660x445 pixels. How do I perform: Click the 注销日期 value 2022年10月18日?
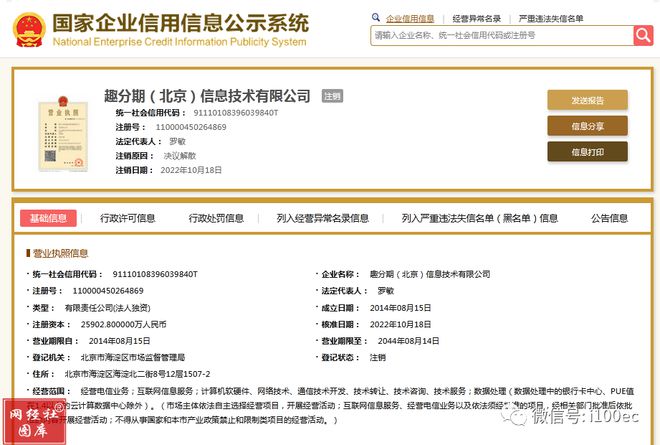coord(191,170)
